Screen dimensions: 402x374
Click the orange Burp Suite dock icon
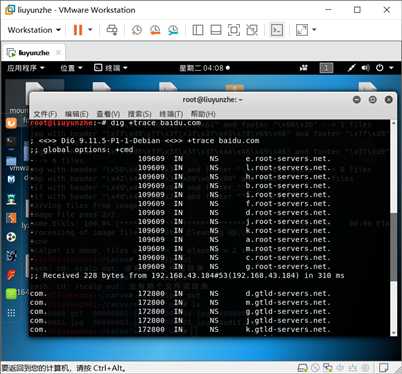(11, 218)
